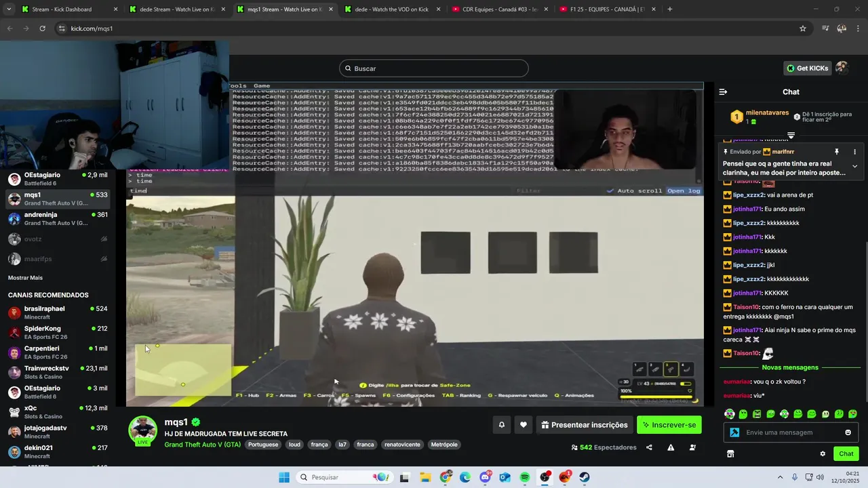Open Get KICKs button
868x488 pixels.
[x=807, y=68]
